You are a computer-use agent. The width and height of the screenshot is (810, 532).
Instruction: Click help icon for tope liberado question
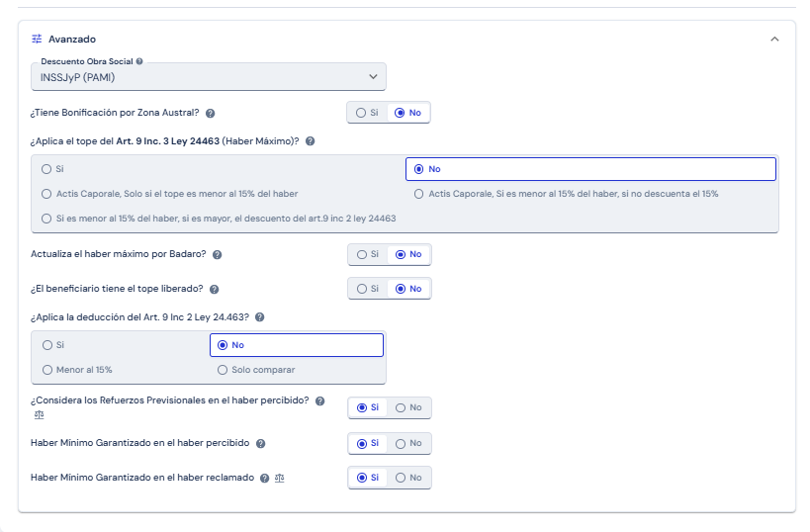click(x=214, y=290)
